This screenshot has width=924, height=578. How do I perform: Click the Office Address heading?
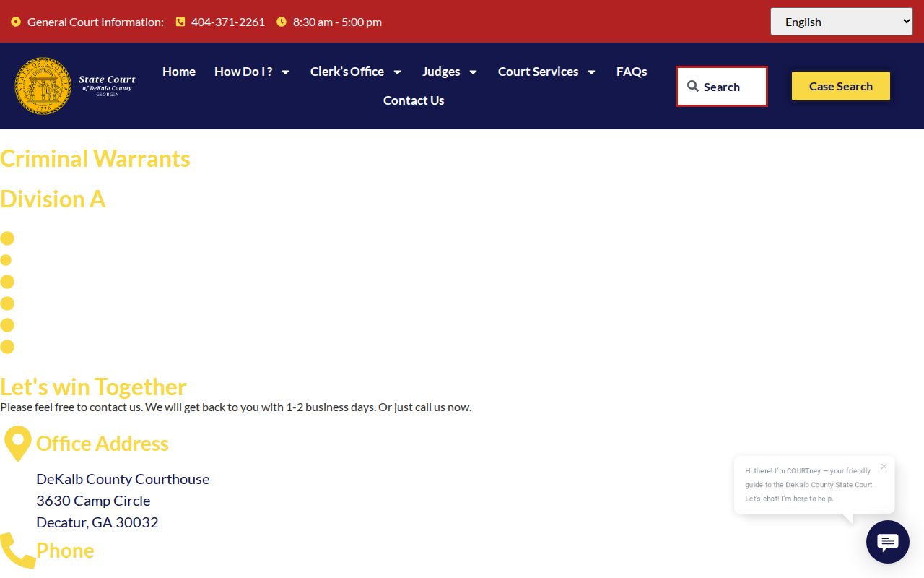(103, 444)
